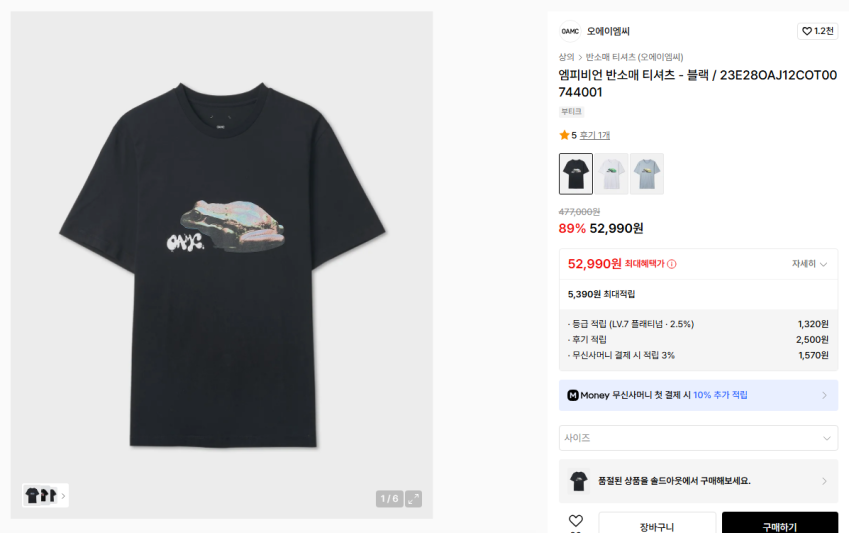Open the Money 10% 추가 적립 banner arrow

point(824,395)
